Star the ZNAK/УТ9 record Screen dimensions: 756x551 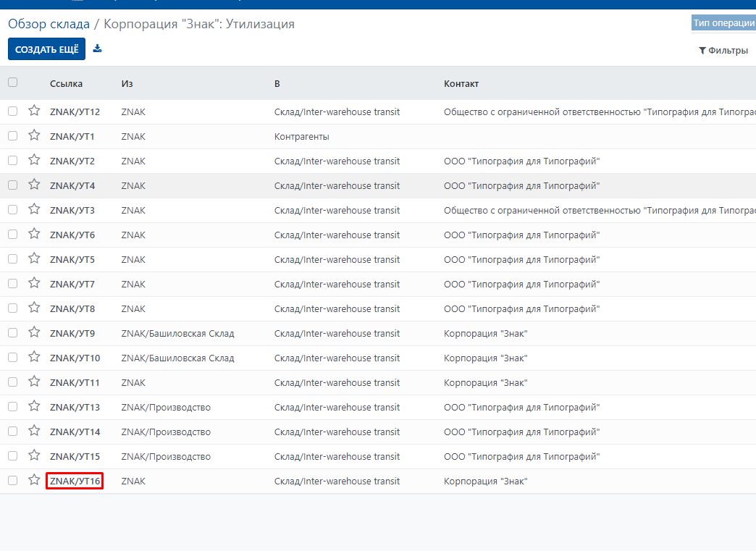[34, 332]
